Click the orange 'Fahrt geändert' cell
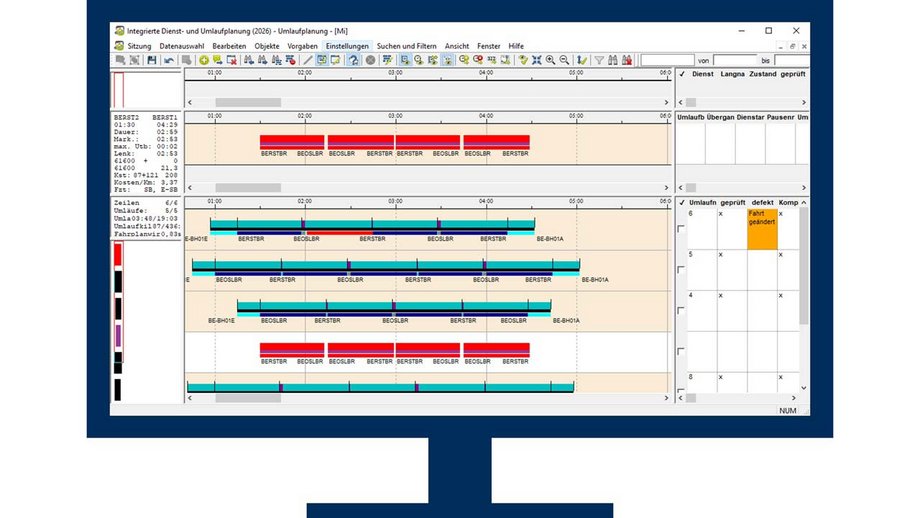The image size is (920, 518). (x=762, y=229)
